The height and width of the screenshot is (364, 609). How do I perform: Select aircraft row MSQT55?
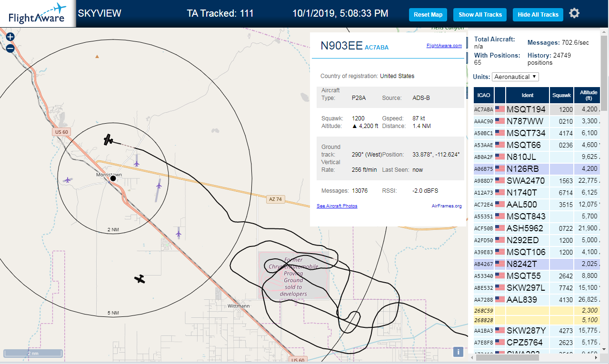click(x=537, y=275)
